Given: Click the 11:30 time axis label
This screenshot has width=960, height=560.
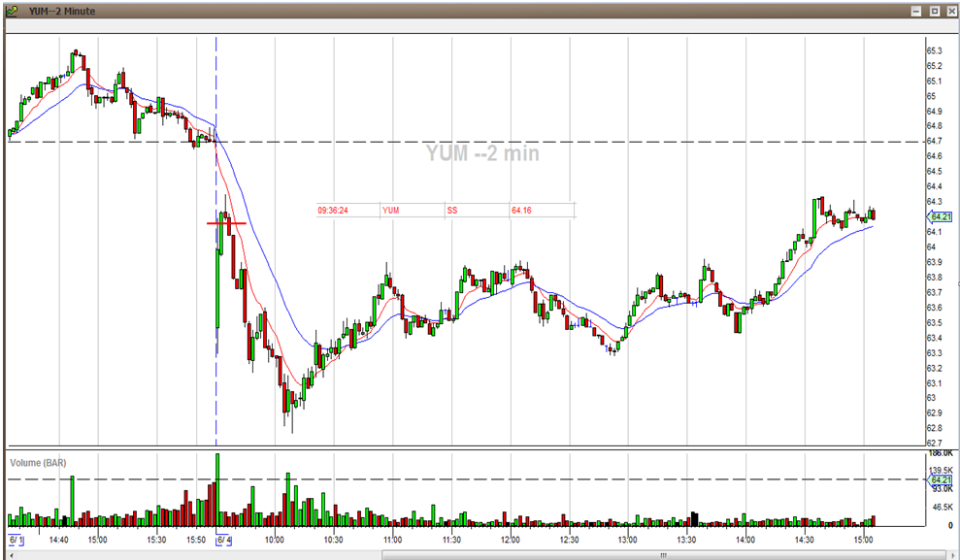Looking at the screenshot, I should 451,540.
